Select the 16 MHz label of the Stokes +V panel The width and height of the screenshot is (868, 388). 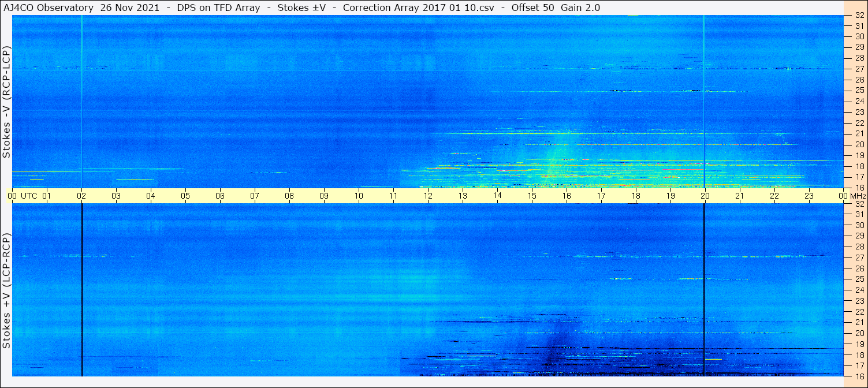click(x=859, y=376)
